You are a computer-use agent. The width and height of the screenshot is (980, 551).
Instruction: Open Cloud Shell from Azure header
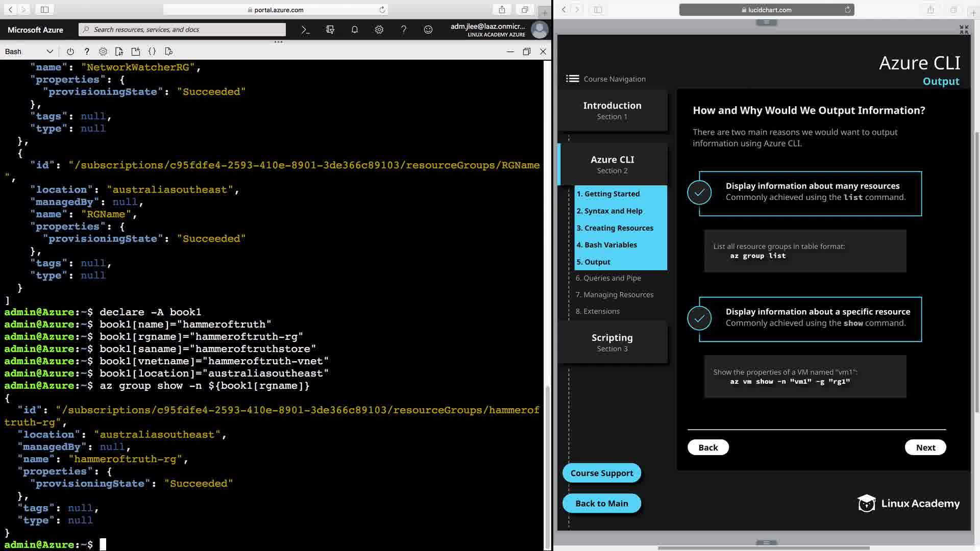305,30
